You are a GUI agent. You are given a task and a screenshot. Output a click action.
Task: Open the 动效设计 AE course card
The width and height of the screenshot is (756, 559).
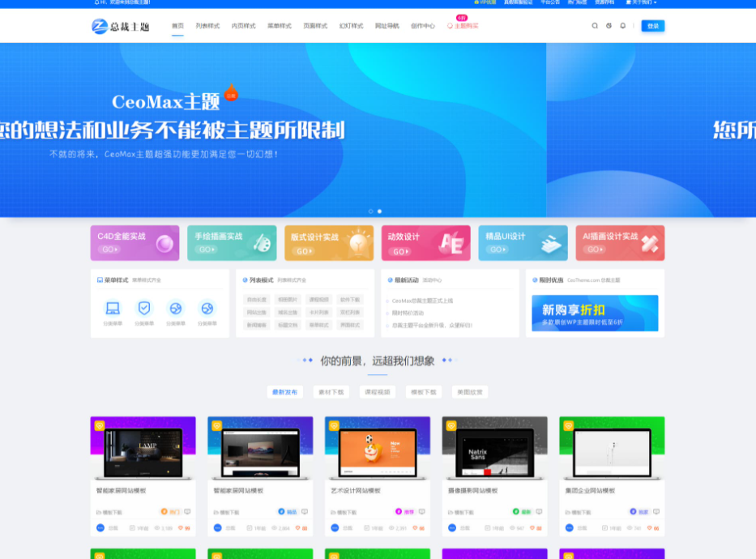425,243
